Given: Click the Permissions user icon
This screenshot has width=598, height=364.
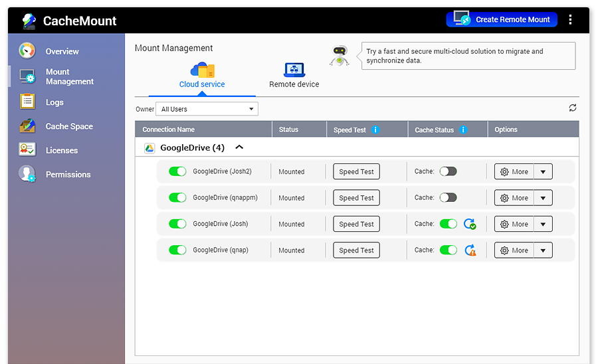Looking at the screenshot, I should [27, 174].
